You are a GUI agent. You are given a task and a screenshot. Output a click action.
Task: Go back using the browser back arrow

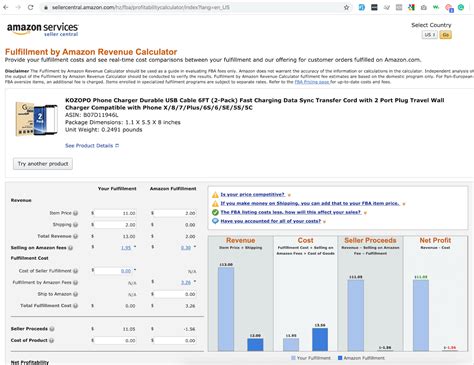coord(5,7)
